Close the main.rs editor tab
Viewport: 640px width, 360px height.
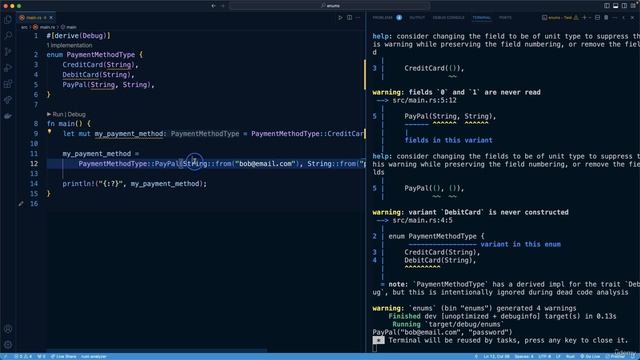point(51,18)
